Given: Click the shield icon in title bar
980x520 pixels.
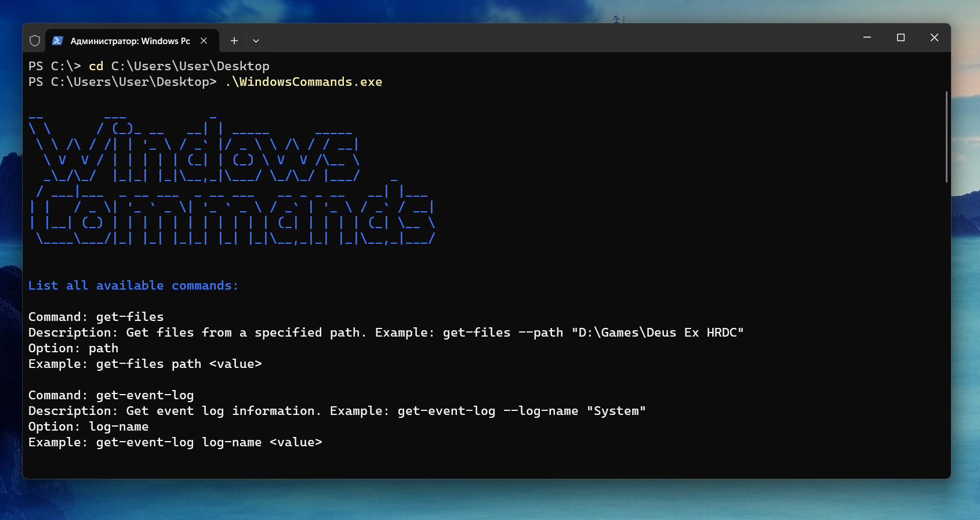Looking at the screenshot, I should coord(35,41).
